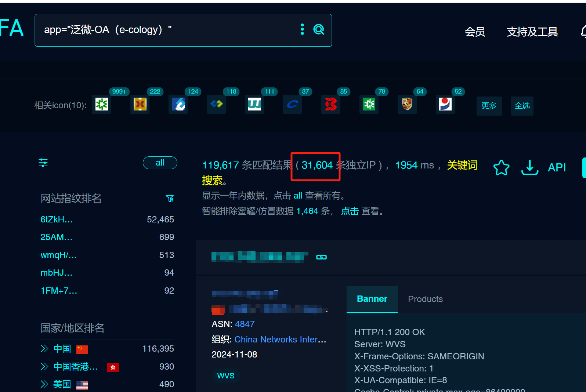
Task: Open the 会员 menu
Action: point(475,32)
